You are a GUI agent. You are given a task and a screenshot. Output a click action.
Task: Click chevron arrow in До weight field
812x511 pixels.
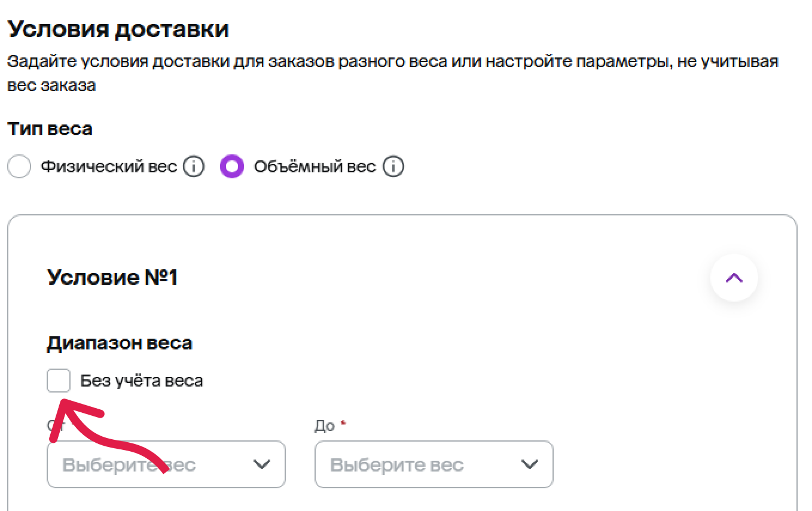coord(530,465)
